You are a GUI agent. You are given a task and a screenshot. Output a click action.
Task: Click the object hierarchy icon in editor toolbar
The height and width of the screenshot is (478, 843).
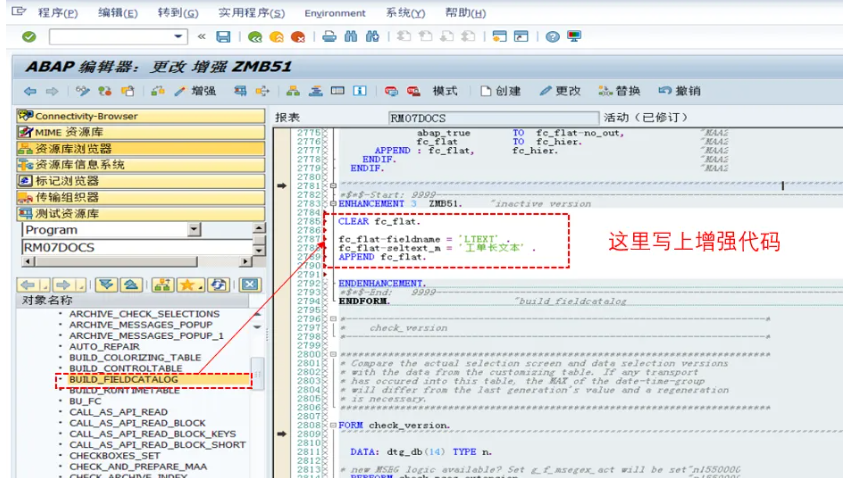point(293,91)
